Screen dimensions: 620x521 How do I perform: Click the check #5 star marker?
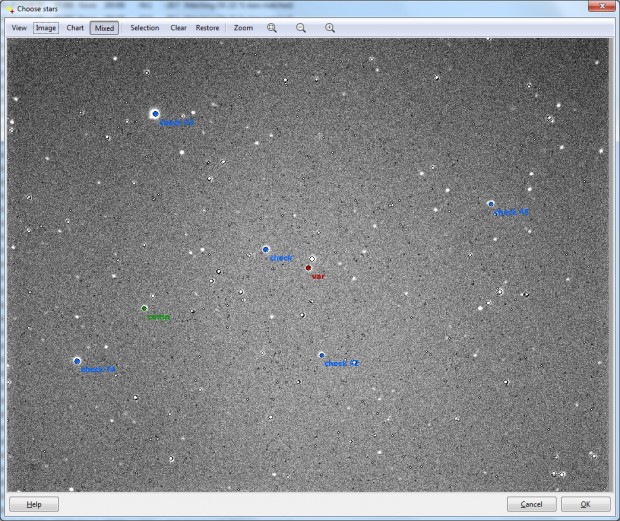(491, 204)
